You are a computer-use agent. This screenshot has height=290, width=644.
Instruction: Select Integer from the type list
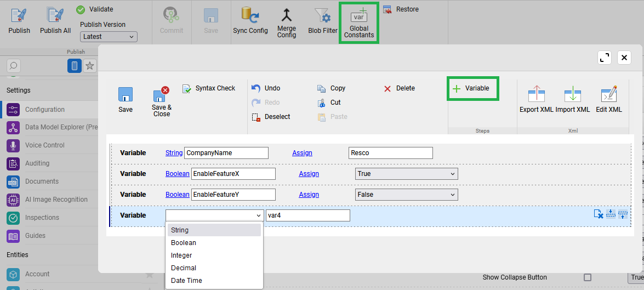(181, 255)
